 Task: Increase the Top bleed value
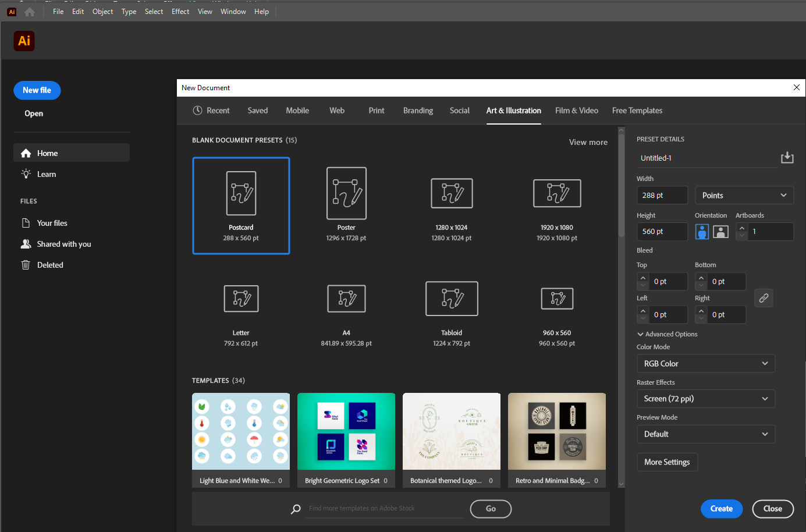pos(643,278)
